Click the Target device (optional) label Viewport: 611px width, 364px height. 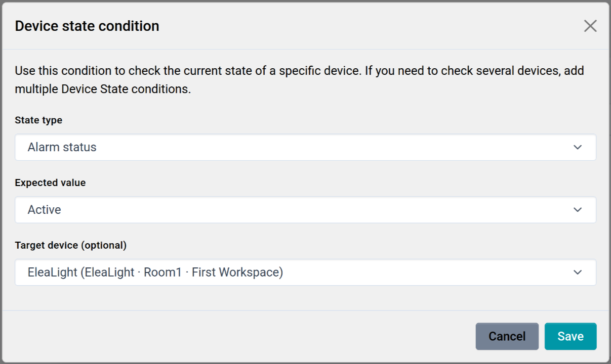pyautogui.click(x=70, y=245)
